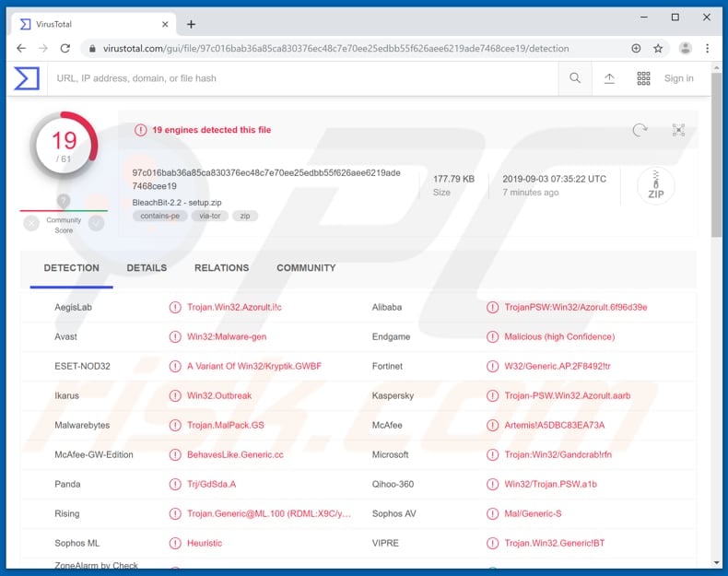Open the Chrome profile avatar
728x576 pixels.
686,48
